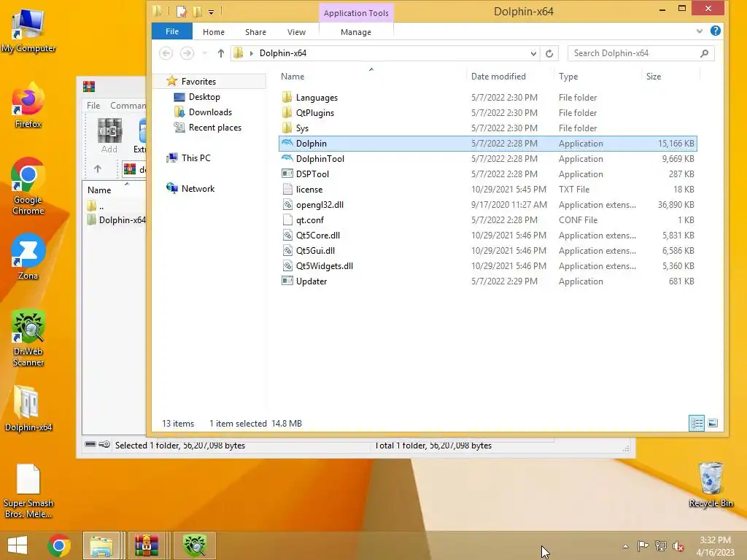The image size is (747, 560).
Task: Select the Qt5Widgets.dll file icon
Action: (287, 265)
